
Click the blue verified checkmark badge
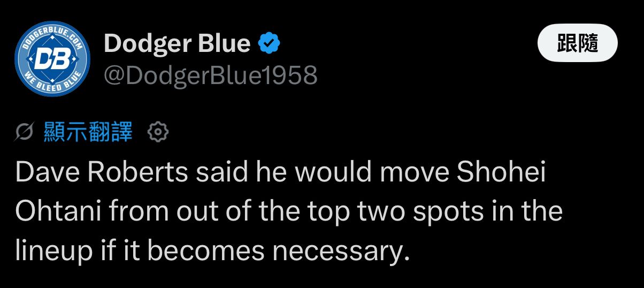[x=270, y=43]
